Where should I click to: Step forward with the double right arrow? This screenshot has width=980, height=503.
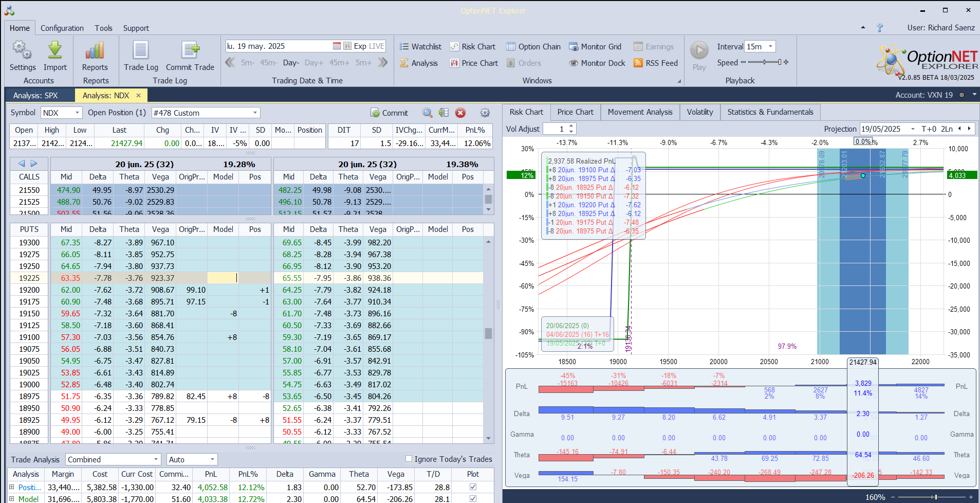pos(383,63)
